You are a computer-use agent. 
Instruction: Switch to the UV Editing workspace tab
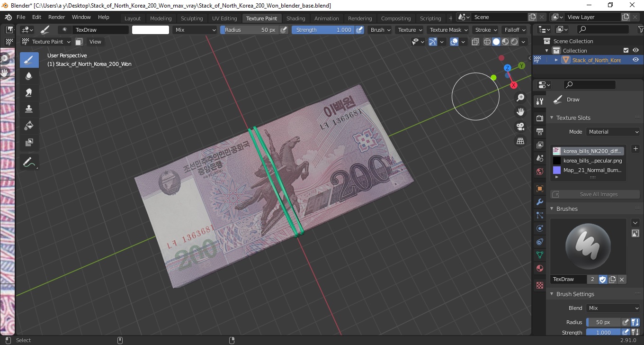(x=224, y=18)
